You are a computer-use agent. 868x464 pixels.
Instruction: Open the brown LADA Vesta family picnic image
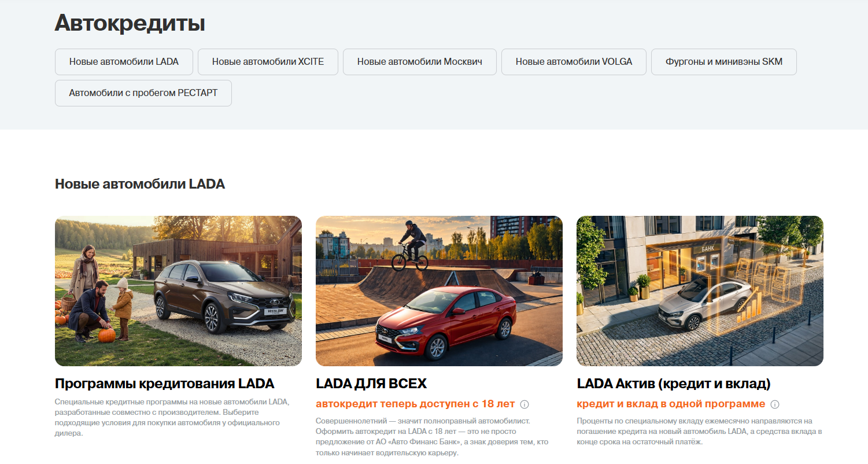(178, 291)
